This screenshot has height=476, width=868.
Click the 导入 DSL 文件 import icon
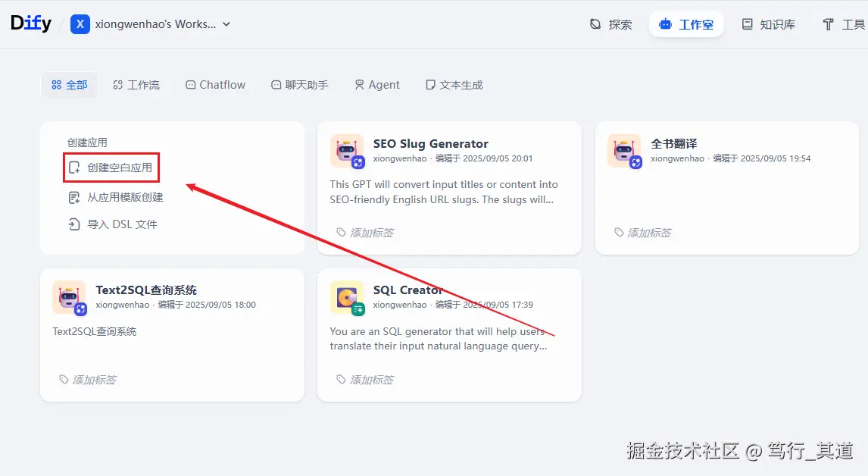pyautogui.click(x=74, y=224)
